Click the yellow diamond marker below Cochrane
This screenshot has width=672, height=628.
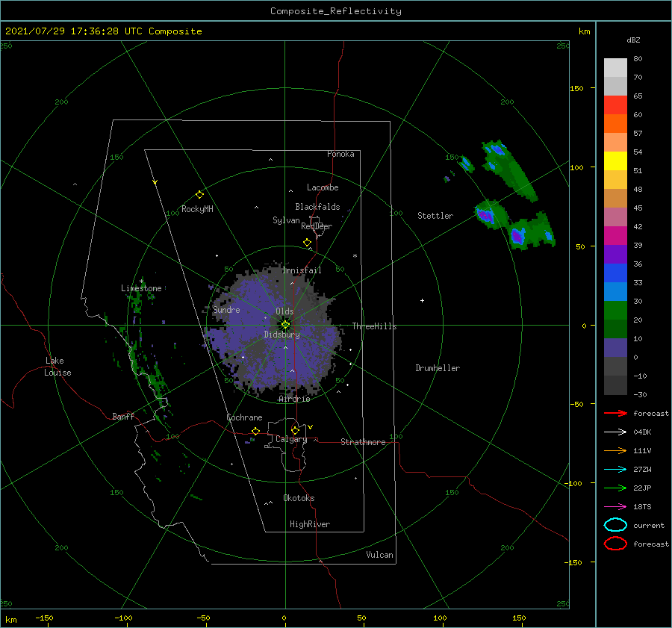point(256,432)
